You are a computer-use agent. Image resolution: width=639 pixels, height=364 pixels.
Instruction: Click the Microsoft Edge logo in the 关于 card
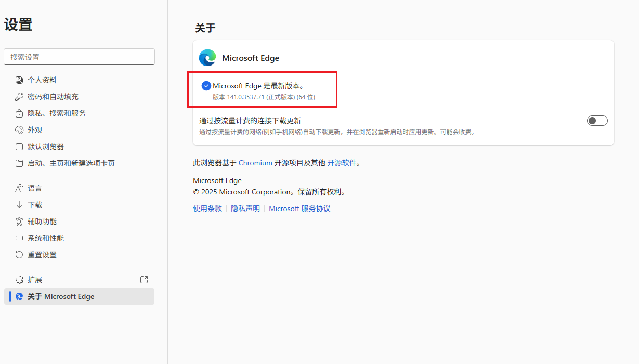(x=207, y=58)
